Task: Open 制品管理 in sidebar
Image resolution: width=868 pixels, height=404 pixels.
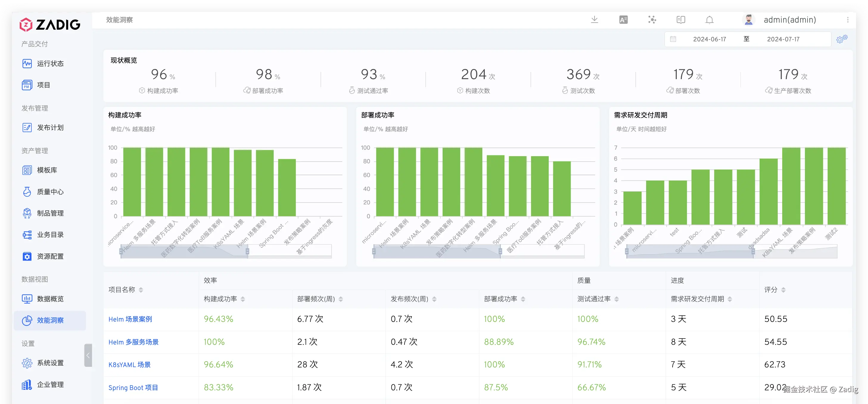Action: (50, 213)
